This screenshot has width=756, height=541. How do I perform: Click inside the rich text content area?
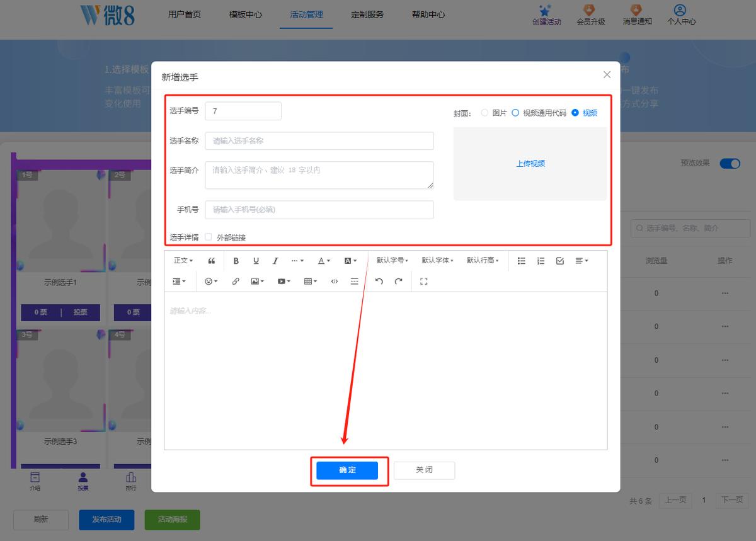coord(386,370)
